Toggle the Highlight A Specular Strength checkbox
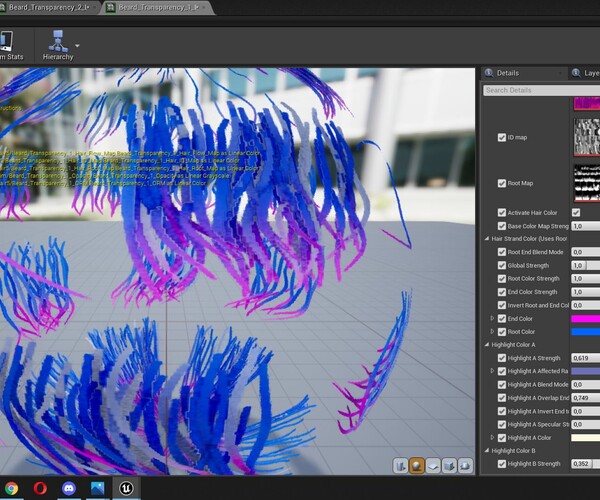Viewport: 600px width, 500px height. pos(502,424)
